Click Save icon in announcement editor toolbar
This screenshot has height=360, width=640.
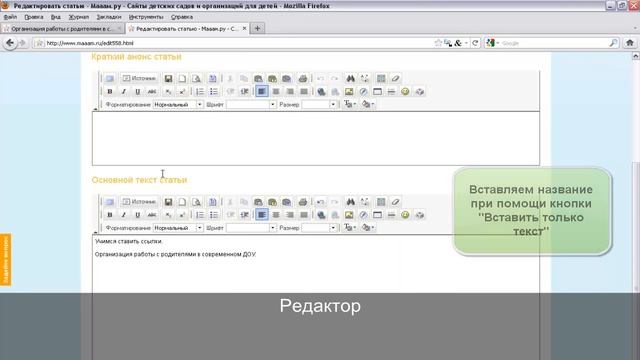point(168,78)
